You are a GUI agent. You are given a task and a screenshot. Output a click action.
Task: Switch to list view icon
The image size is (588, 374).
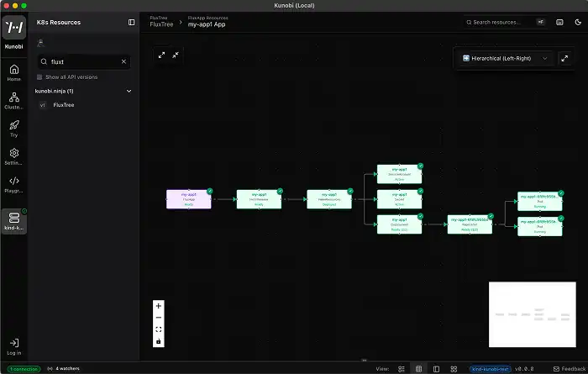(x=402, y=369)
